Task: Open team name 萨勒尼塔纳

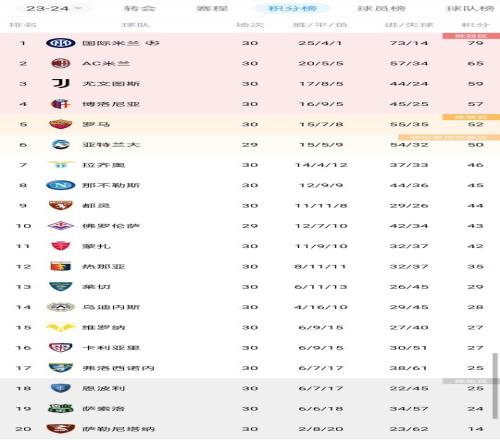Action: click(x=118, y=429)
